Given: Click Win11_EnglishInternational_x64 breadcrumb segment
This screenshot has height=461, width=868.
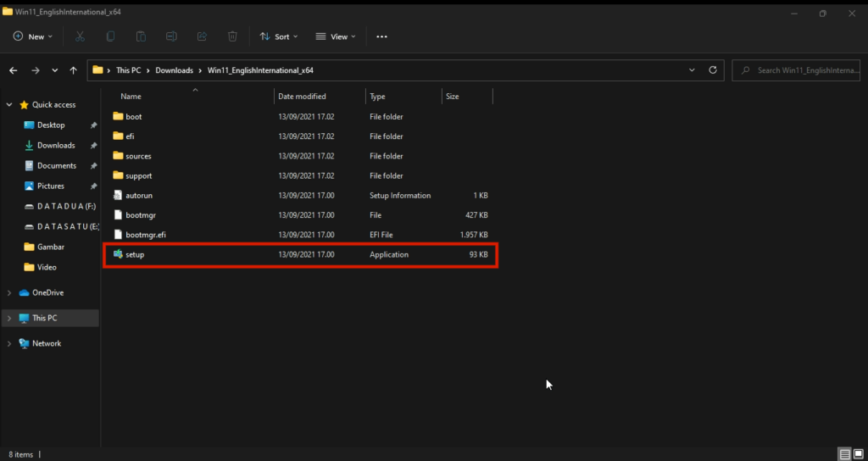Looking at the screenshot, I should point(260,70).
